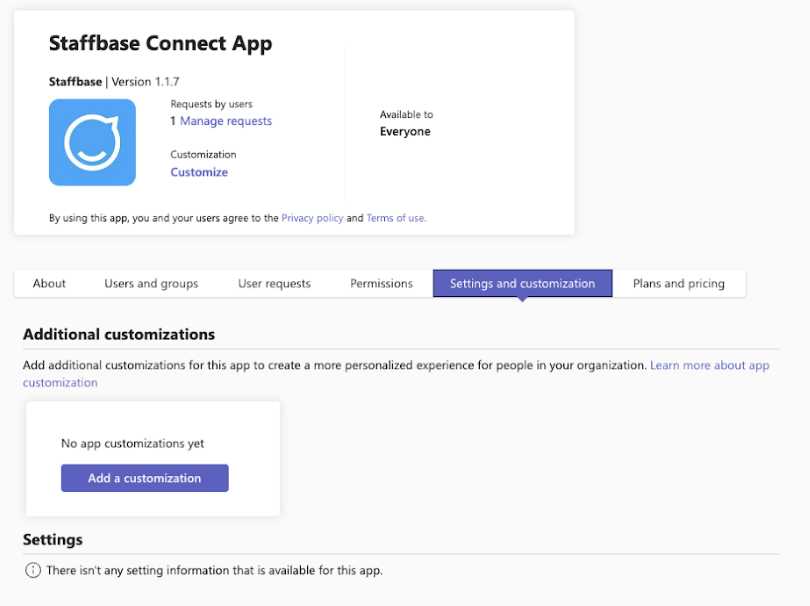The height and width of the screenshot is (606, 810).
Task: Open the Plans and pricing tab
Action: [x=679, y=283]
